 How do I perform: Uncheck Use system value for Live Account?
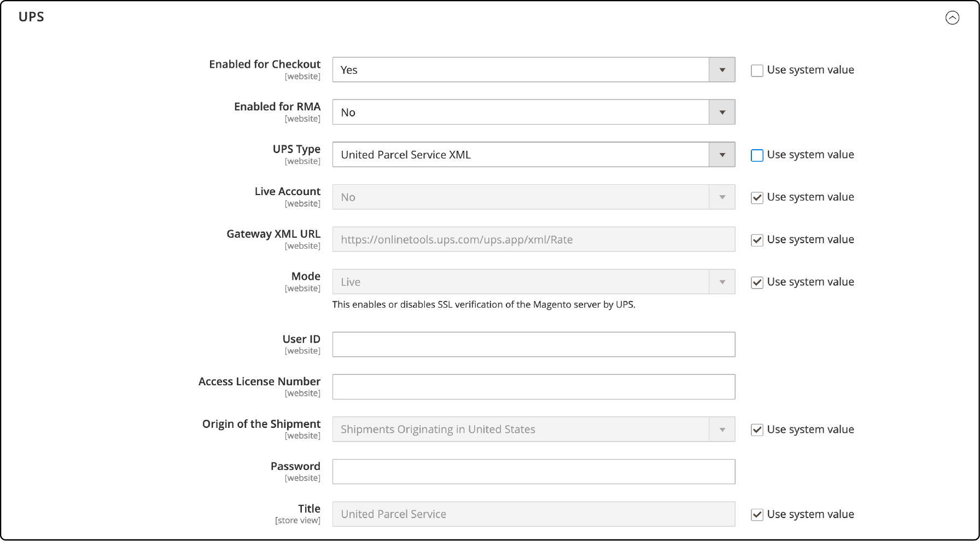point(757,198)
